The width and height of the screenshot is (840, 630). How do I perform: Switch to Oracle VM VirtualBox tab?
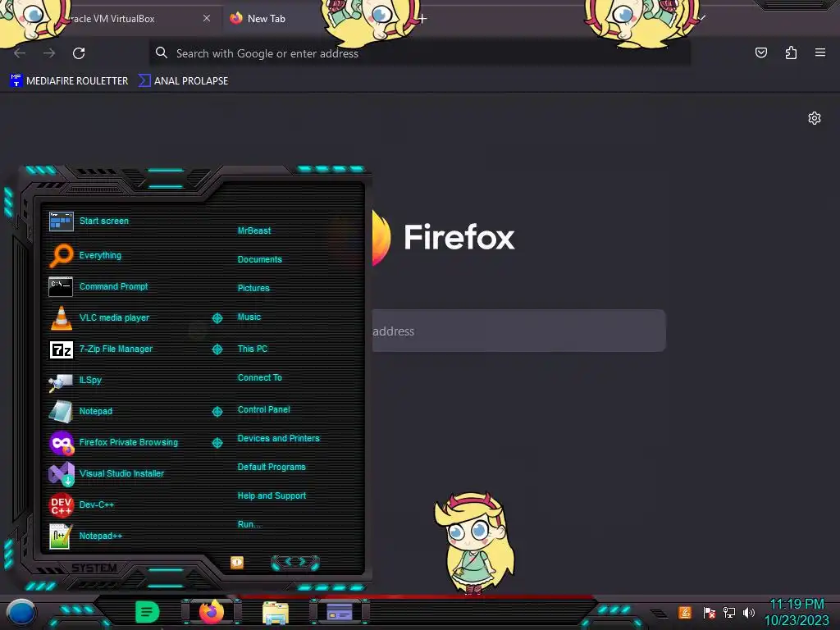(x=112, y=19)
